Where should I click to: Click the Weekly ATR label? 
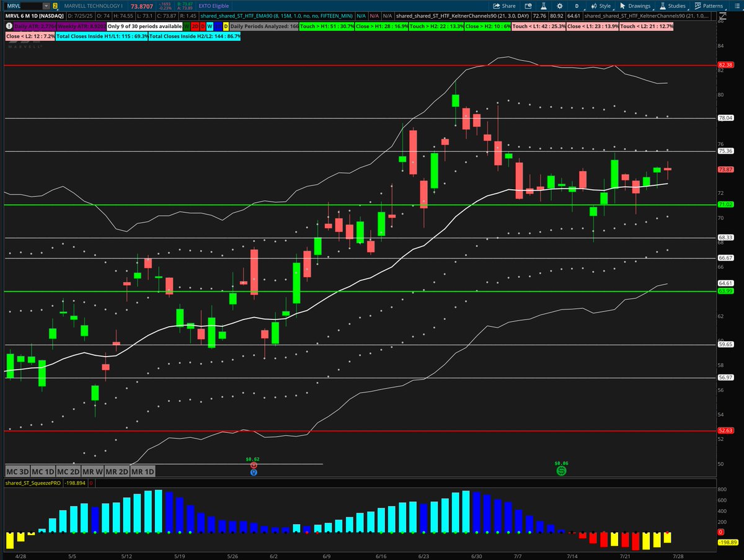pos(81,27)
